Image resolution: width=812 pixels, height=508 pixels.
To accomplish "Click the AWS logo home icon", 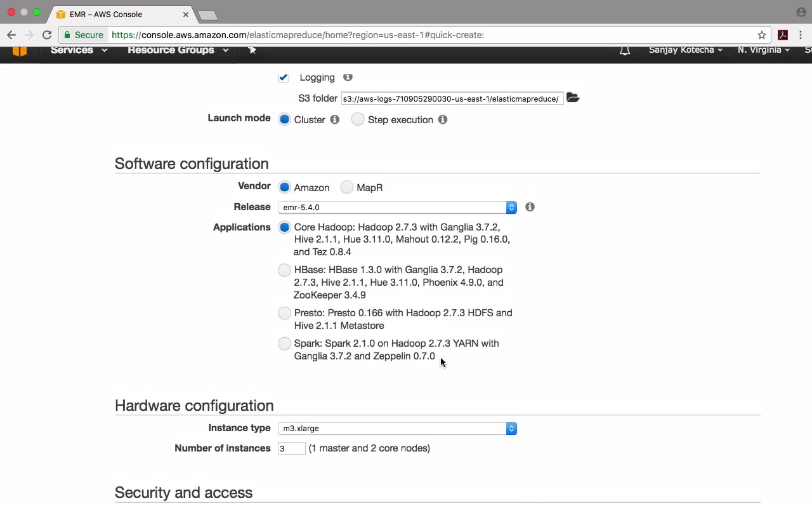I will click(19, 51).
